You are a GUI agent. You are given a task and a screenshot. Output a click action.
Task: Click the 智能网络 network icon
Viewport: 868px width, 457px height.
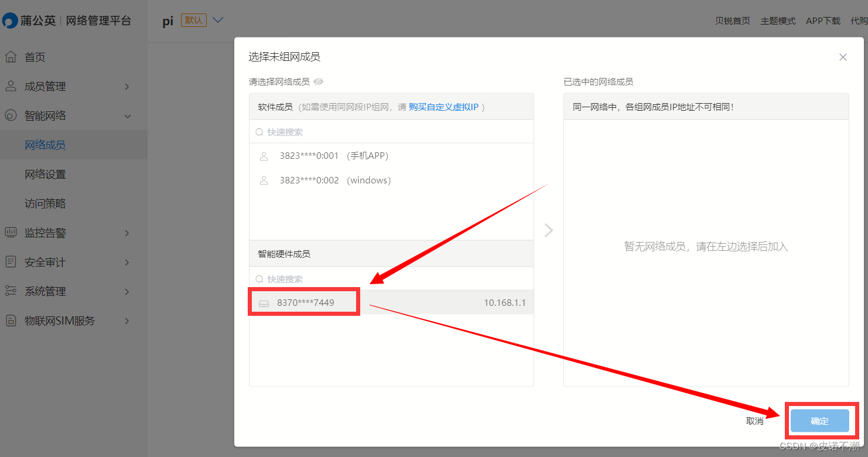11,115
